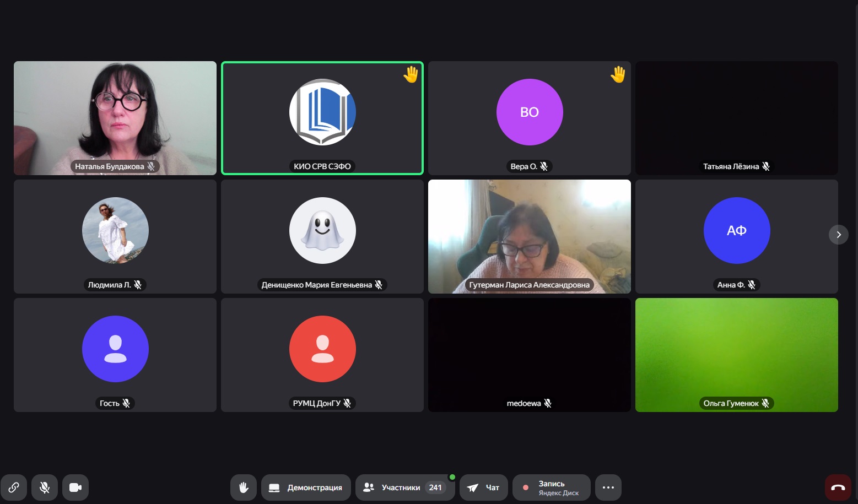Open the three-dots more options menu

point(608,487)
